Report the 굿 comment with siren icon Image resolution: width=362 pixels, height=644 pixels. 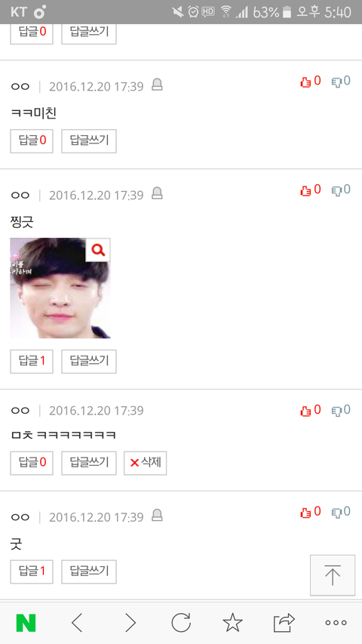click(157, 516)
